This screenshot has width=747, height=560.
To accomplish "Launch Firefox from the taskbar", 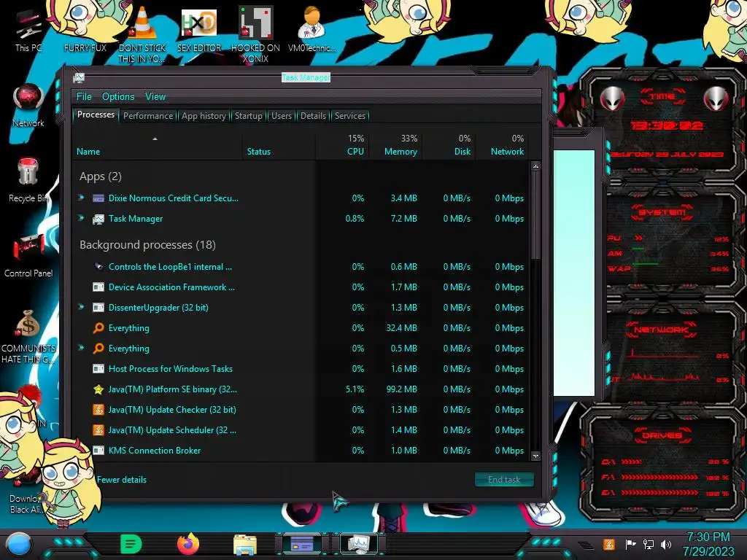I will [x=188, y=544].
